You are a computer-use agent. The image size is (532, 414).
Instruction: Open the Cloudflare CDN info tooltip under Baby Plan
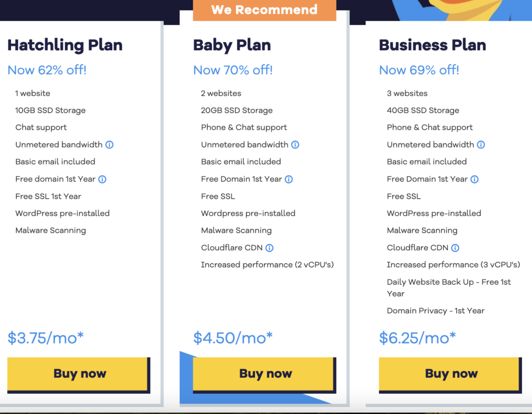click(269, 248)
